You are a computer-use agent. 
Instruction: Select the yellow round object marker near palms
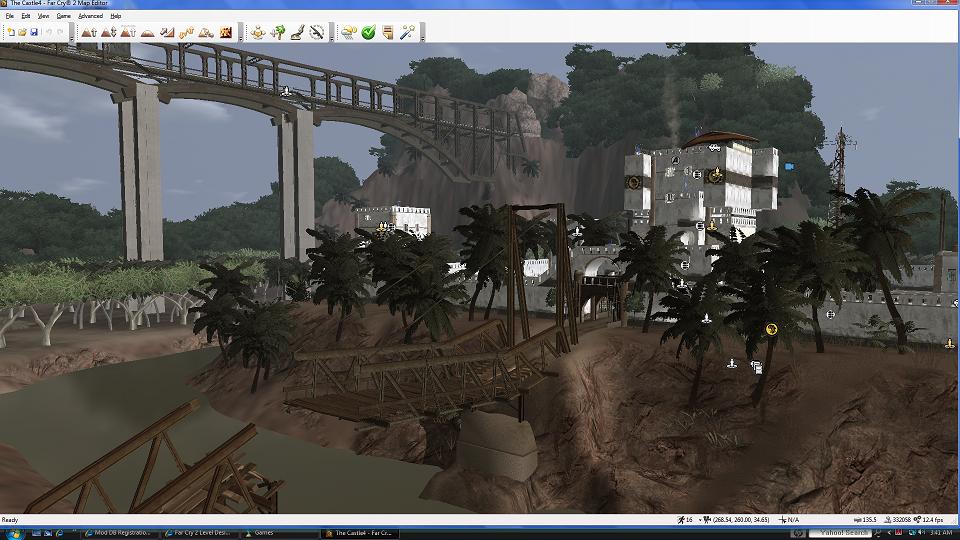[x=771, y=329]
